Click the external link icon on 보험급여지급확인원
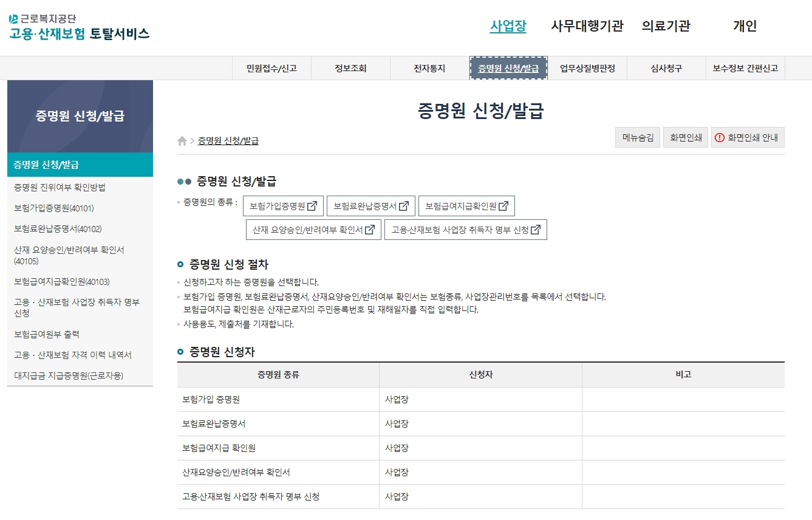This screenshot has width=812, height=520. 505,205
